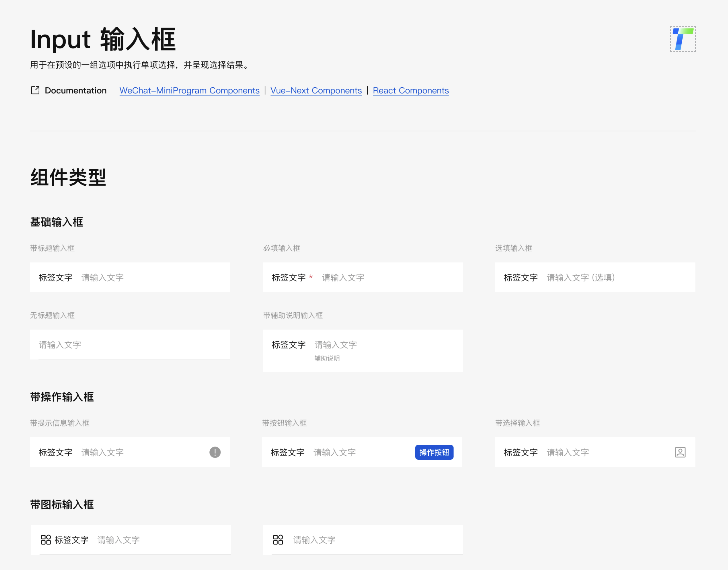Click the 请输入文字（选填）input field
The width and height of the screenshot is (728, 570).
click(580, 277)
